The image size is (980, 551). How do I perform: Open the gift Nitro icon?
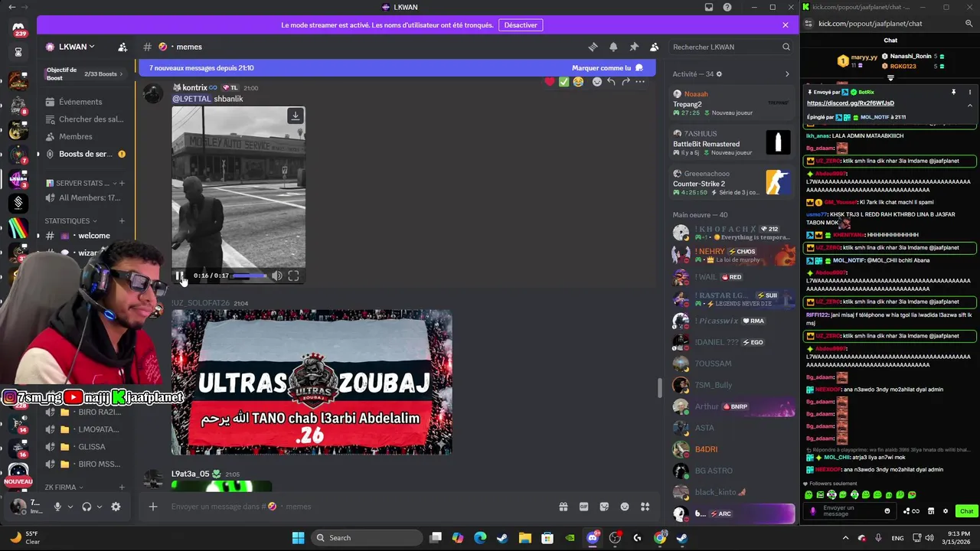point(563,507)
